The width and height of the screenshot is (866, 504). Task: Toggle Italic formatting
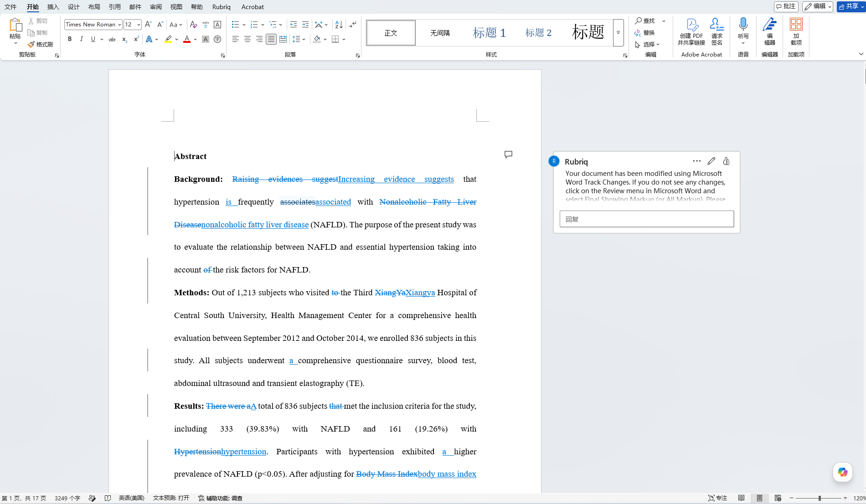coord(82,39)
